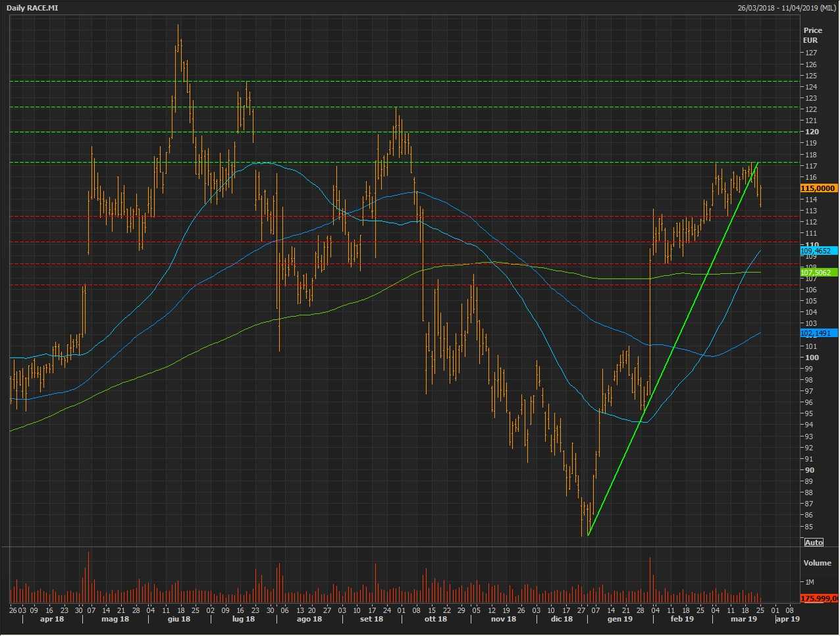Viewport: 840px width, 636px height.
Task: Click the 90 level on the price axis
Action: 810,470
